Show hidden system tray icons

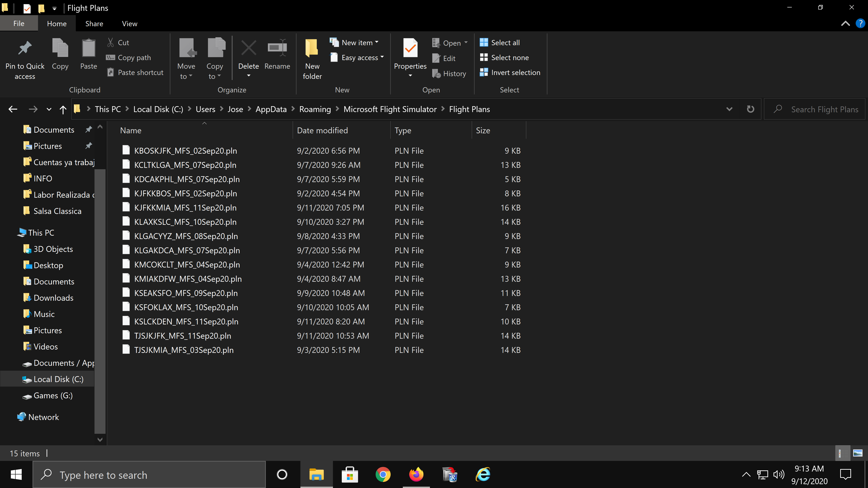(746, 474)
